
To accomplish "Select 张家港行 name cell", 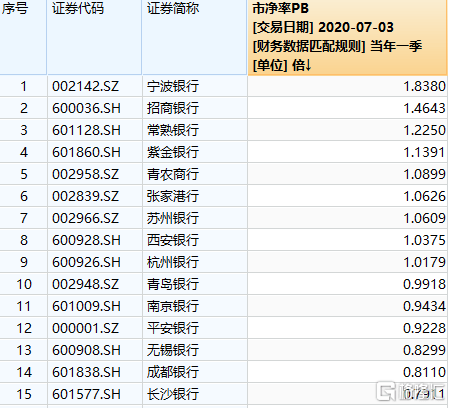I will point(195,196).
